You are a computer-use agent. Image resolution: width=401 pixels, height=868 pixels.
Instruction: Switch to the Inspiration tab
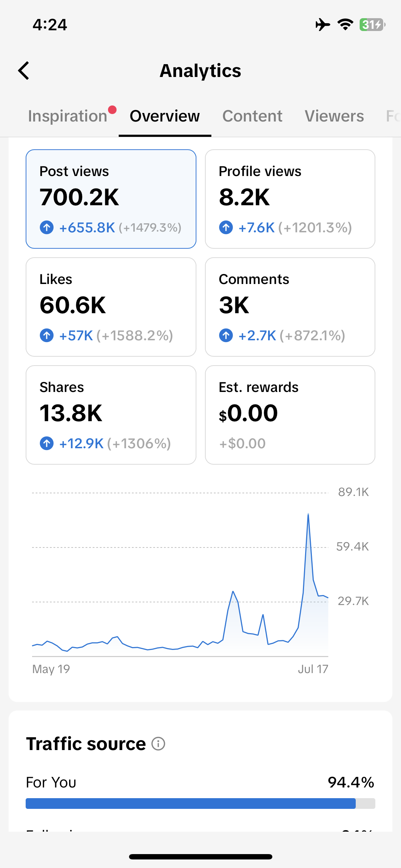(x=68, y=116)
